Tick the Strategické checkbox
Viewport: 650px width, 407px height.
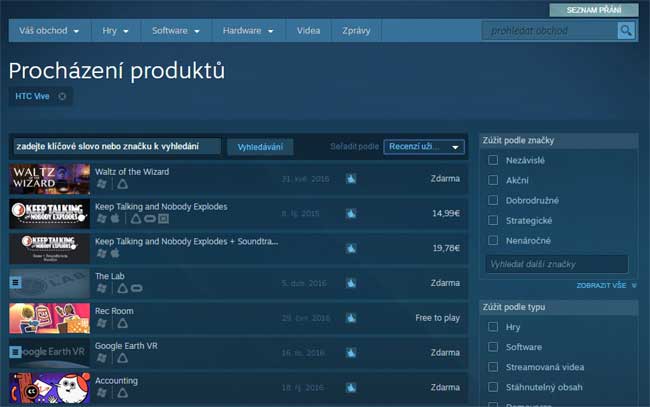[x=493, y=220]
